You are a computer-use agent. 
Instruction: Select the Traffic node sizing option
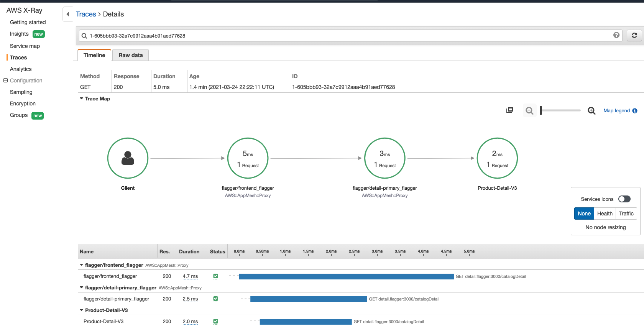click(x=626, y=213)
